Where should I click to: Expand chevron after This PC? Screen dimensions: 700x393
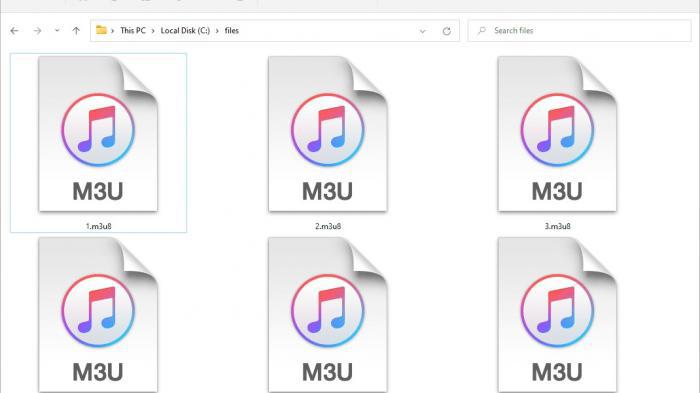pos(153,31)
